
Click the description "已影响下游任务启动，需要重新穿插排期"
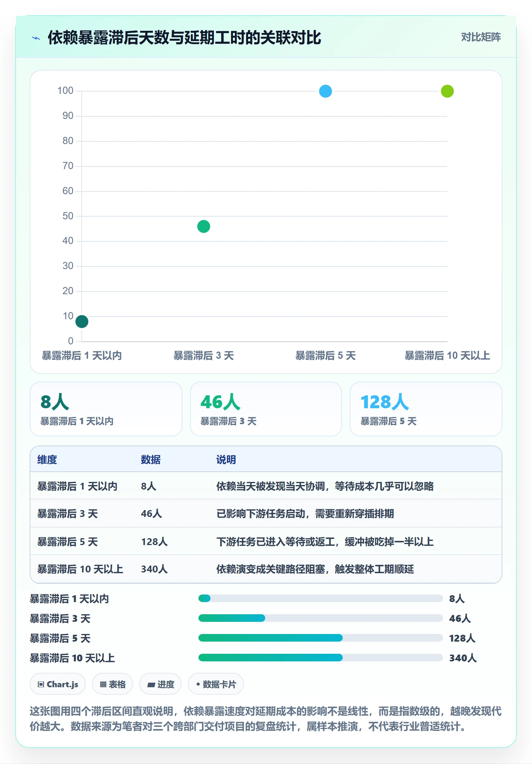305,514
